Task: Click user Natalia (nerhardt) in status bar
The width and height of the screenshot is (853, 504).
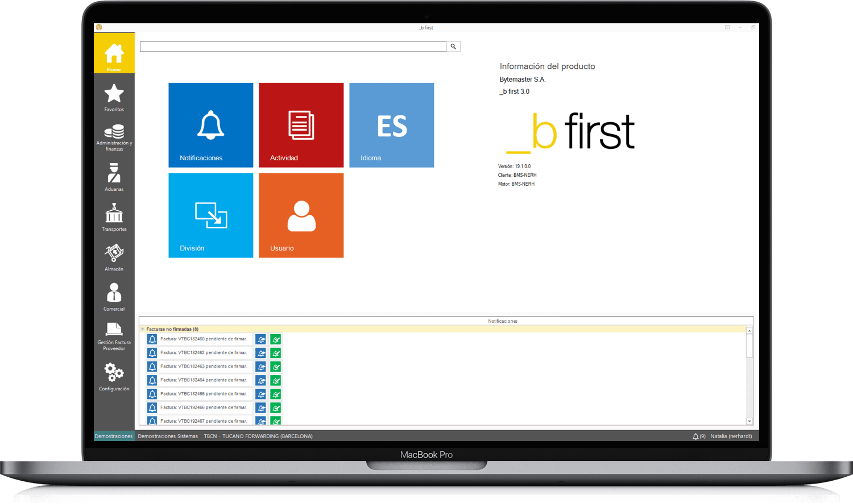Action: coord(731,436)
